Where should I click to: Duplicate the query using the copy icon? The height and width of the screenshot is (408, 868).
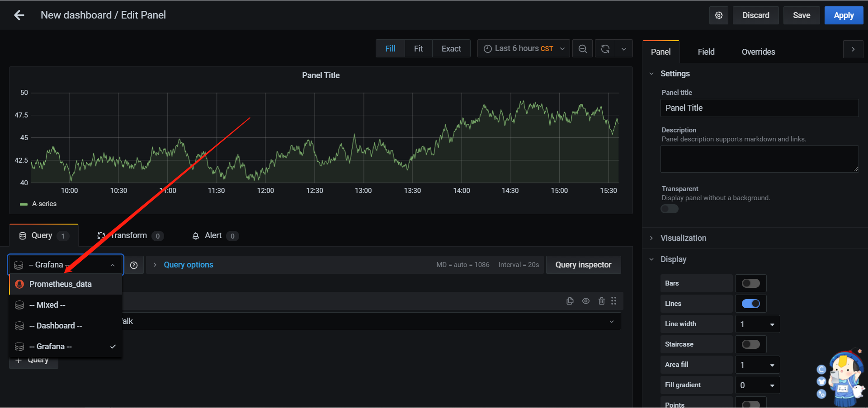(570, 301)
